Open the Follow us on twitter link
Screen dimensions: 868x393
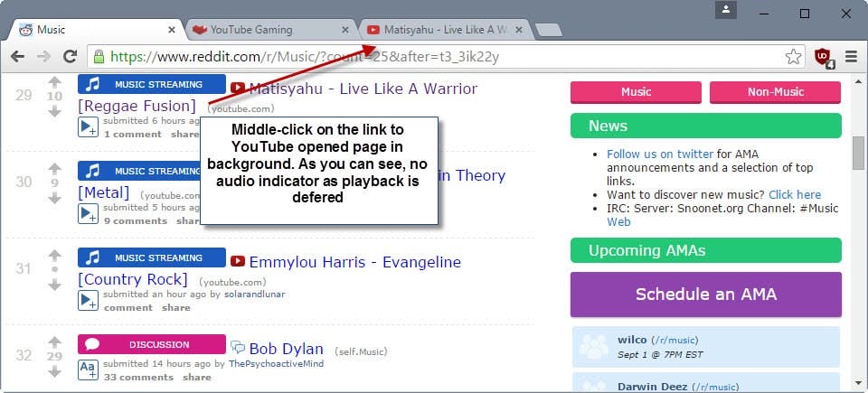[660, 154]
